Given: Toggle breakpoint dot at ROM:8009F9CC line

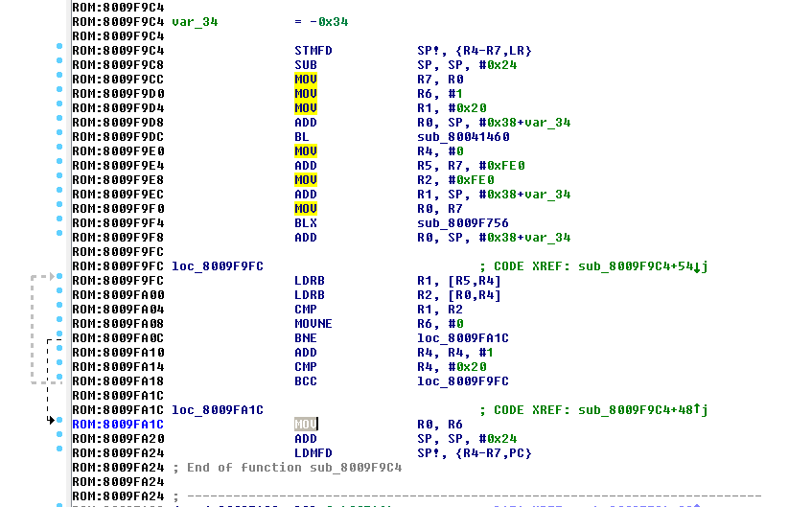Looking at the screenshot, I should coord(59,75).
